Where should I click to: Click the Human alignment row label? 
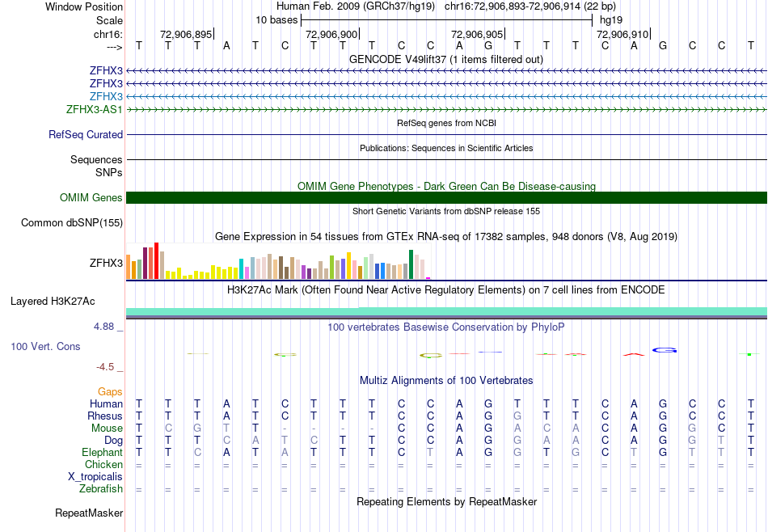click(x=106, y=403)
